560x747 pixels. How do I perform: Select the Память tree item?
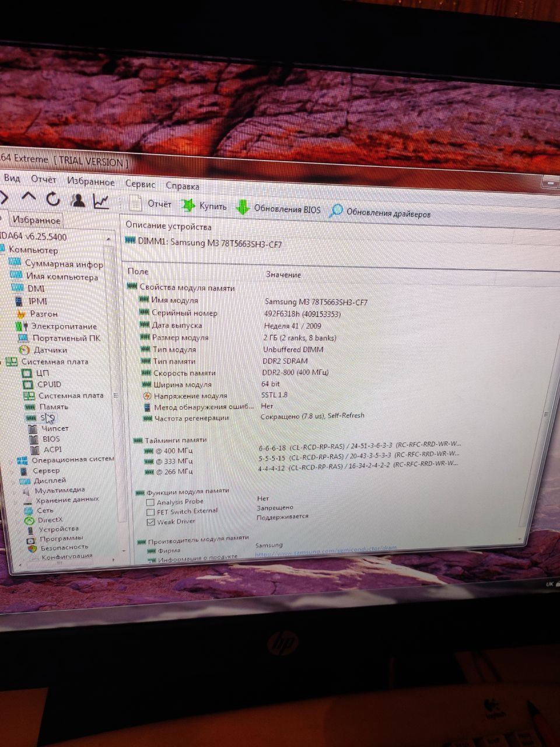47,406
